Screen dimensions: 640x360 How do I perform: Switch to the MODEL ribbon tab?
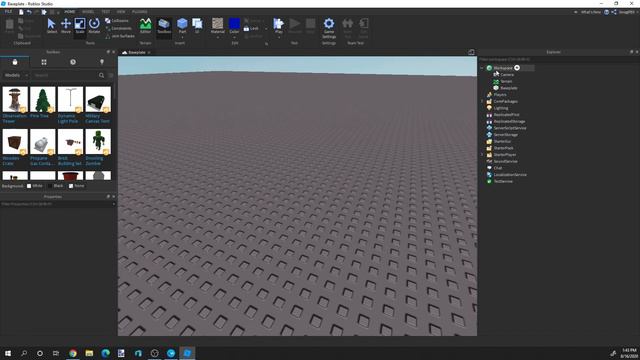[88, 12]
